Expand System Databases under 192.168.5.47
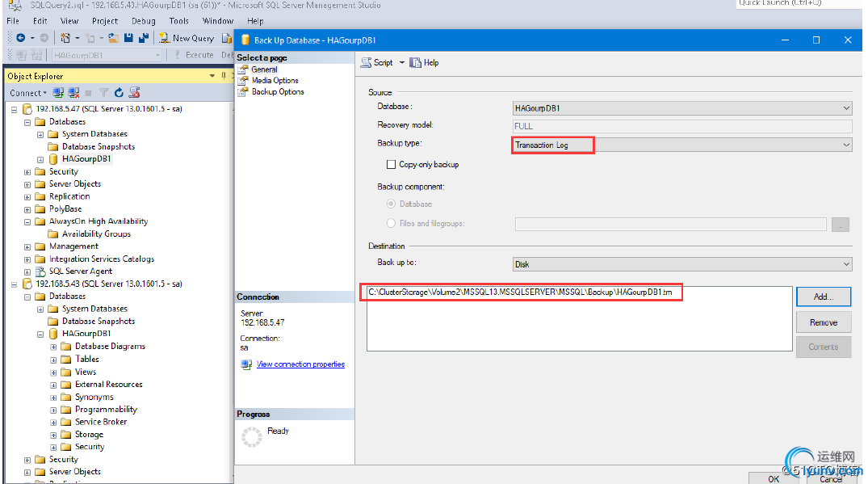Viewport: 868px width, 484px height. click(x=40, y=135)
